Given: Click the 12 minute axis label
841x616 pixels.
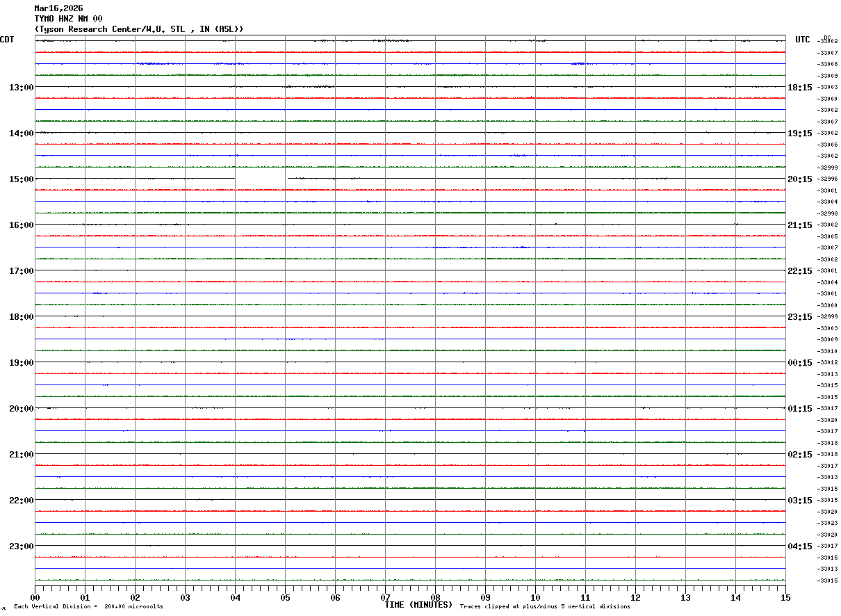Looking at the screenshot, I should pyautogui.click(x=635, y=598).
